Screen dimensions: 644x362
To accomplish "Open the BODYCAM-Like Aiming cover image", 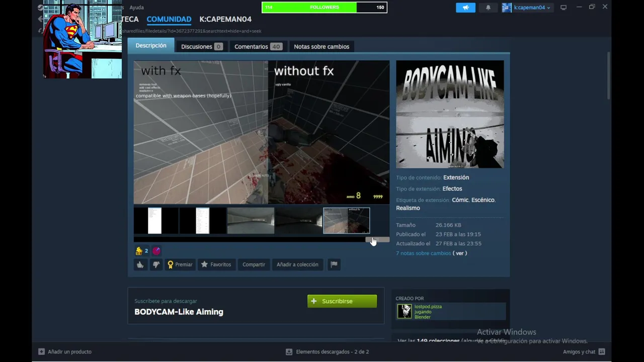I will 450,114.
